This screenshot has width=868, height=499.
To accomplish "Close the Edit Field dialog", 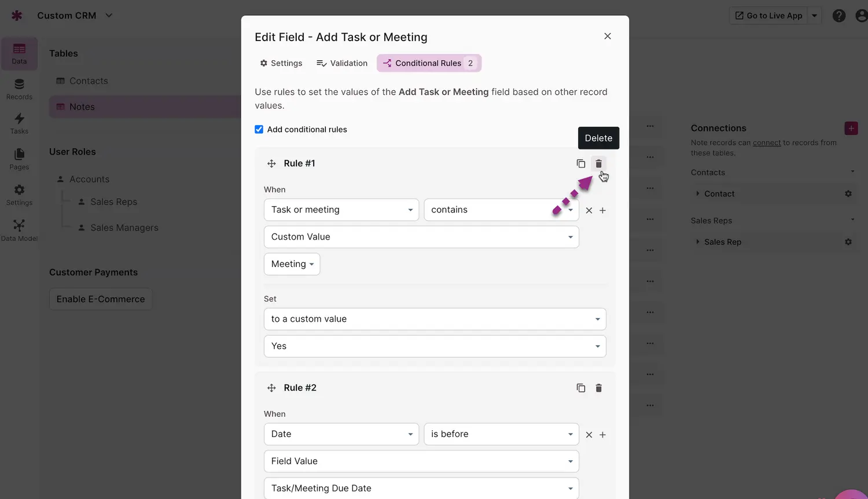I will click(608, 36).
